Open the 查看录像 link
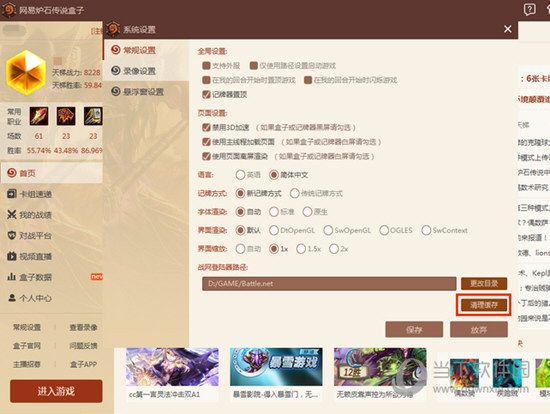550x414 pixels. (x=83, y=327)
